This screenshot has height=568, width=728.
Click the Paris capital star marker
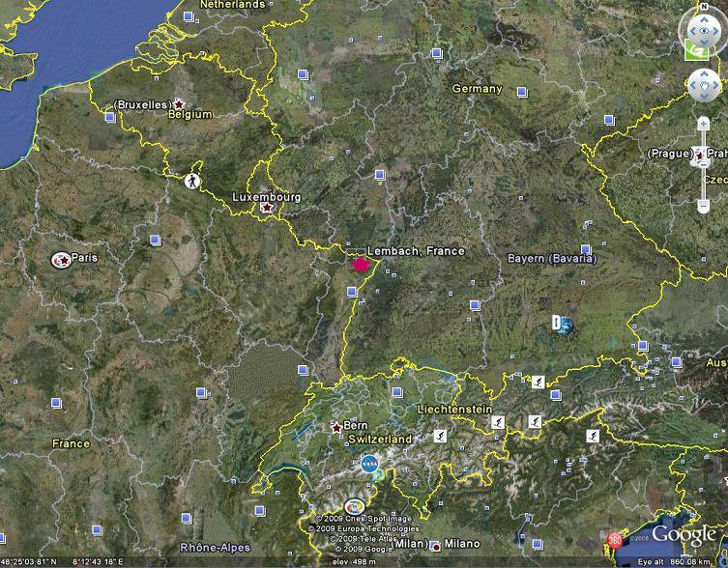pyautogui.click(x=62, y=259)
